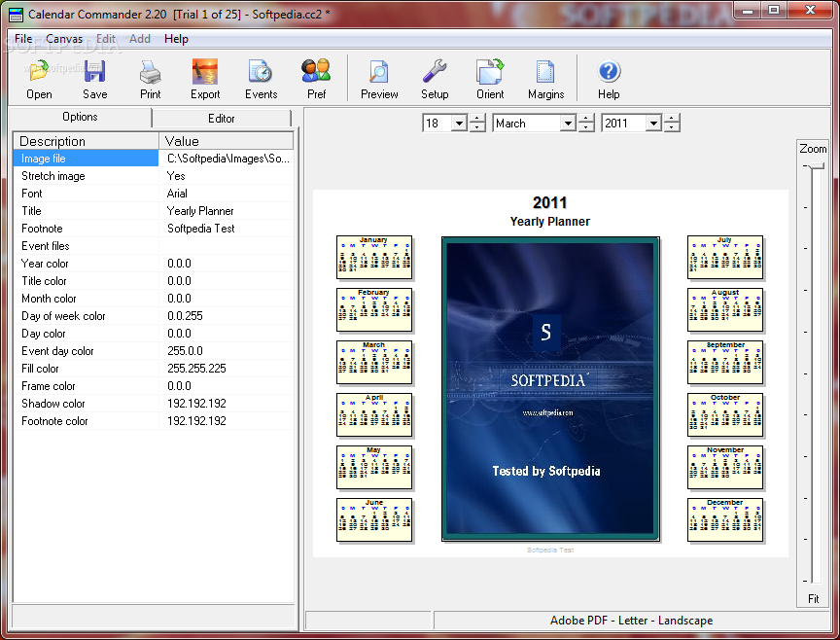The height and width of the screenshot is (640, 840).
Task: Click the application icon in title bar
Action: 17,15
